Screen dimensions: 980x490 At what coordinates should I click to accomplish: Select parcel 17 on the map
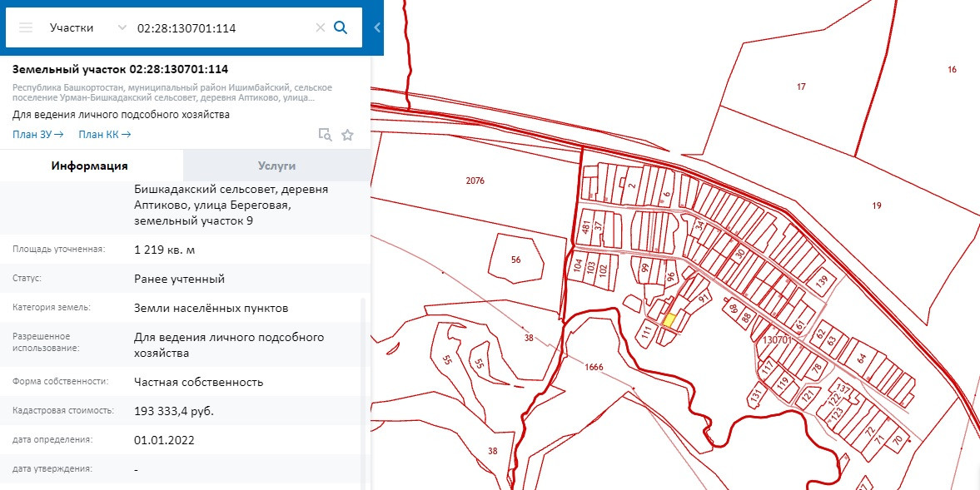pyautogui.click(x=801, y=87)
